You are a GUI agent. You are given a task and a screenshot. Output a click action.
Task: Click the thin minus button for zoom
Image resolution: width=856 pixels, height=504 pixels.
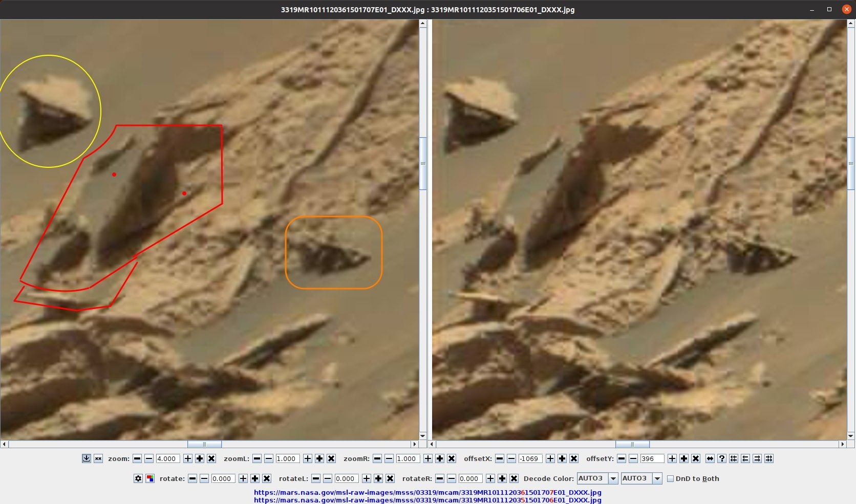149,458
